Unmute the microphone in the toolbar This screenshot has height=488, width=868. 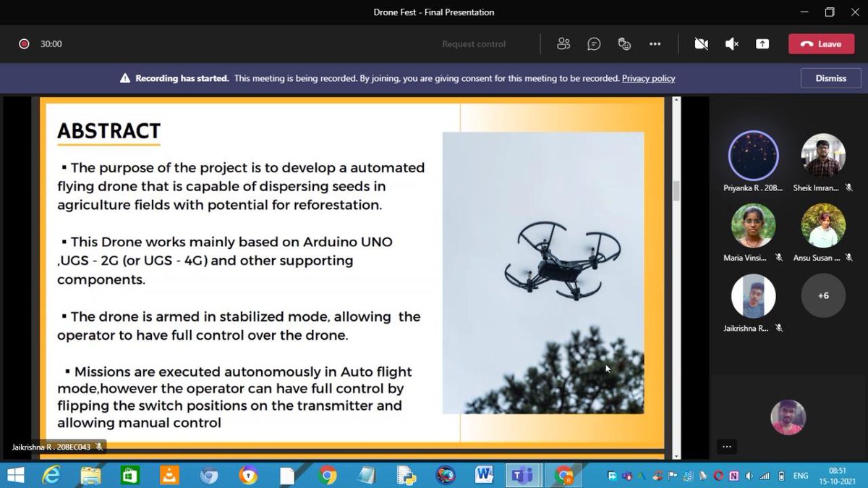point(731,44)
